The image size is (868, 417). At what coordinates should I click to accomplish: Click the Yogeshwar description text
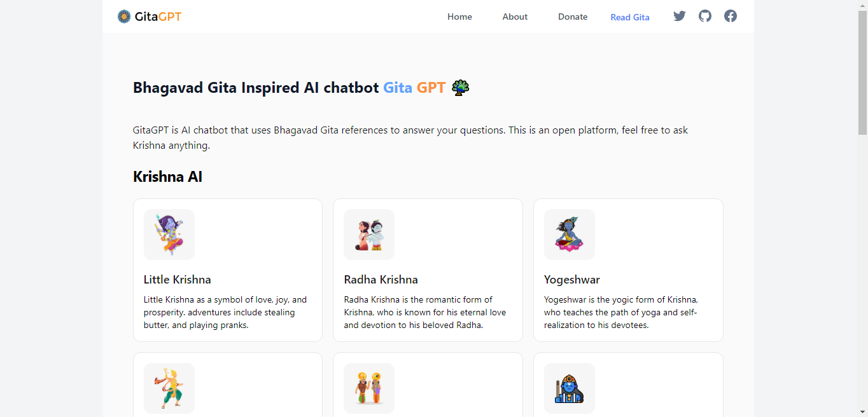(x=621, y=312)
